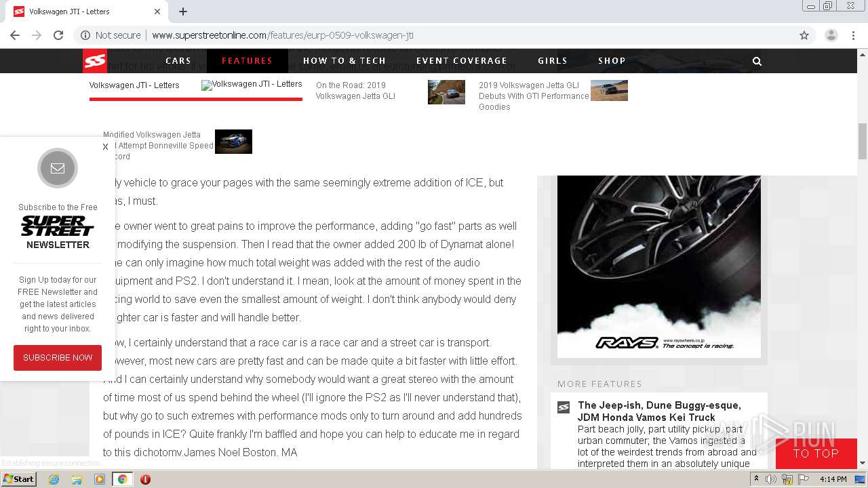Open On the Road: 2019 Jetta GLI link
The width and height of the screenshot is (868, 488).
click(355, 91)
